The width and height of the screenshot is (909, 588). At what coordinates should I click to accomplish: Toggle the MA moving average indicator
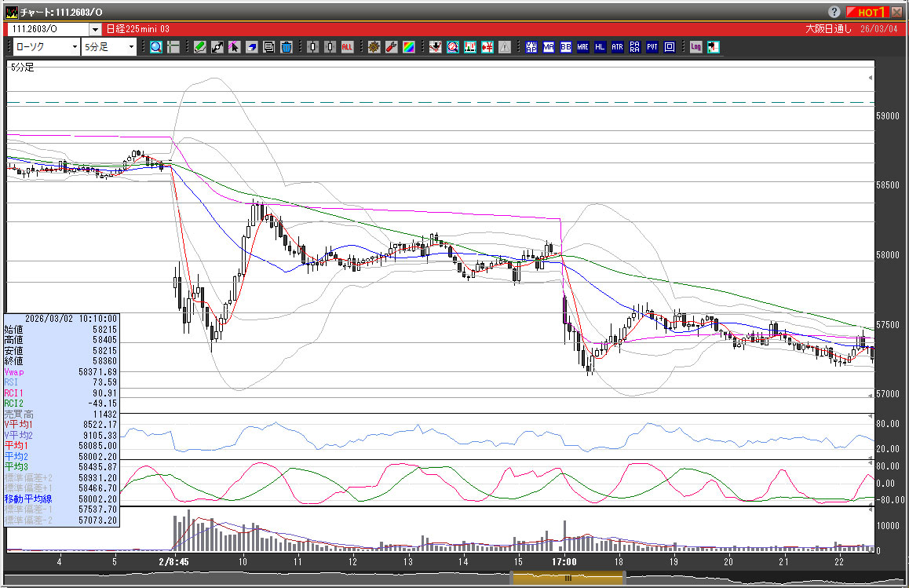click(549, 47)
